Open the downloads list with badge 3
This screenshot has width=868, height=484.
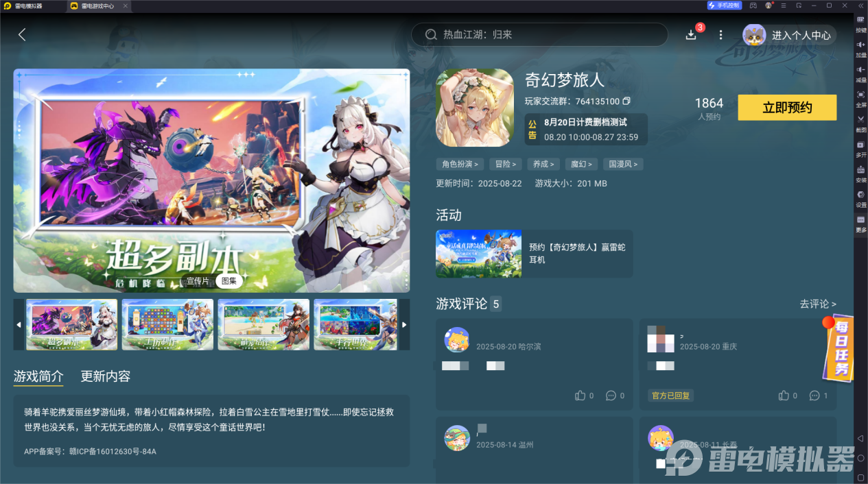point(691,34)
